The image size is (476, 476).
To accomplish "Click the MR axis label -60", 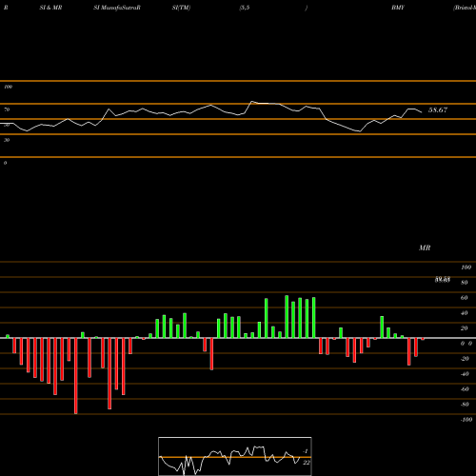I will [x=465, y=389].
